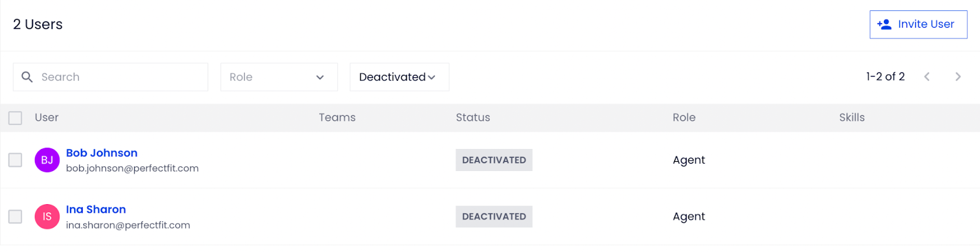Check the box for Ina Sharon
This screenshot has height=252, width=980.
[15, 216]
